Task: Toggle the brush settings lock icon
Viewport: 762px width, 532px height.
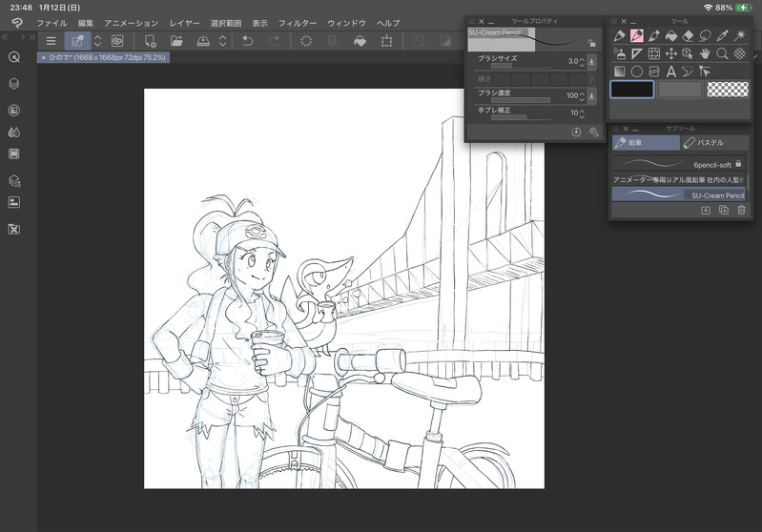Action: (591, 43)
